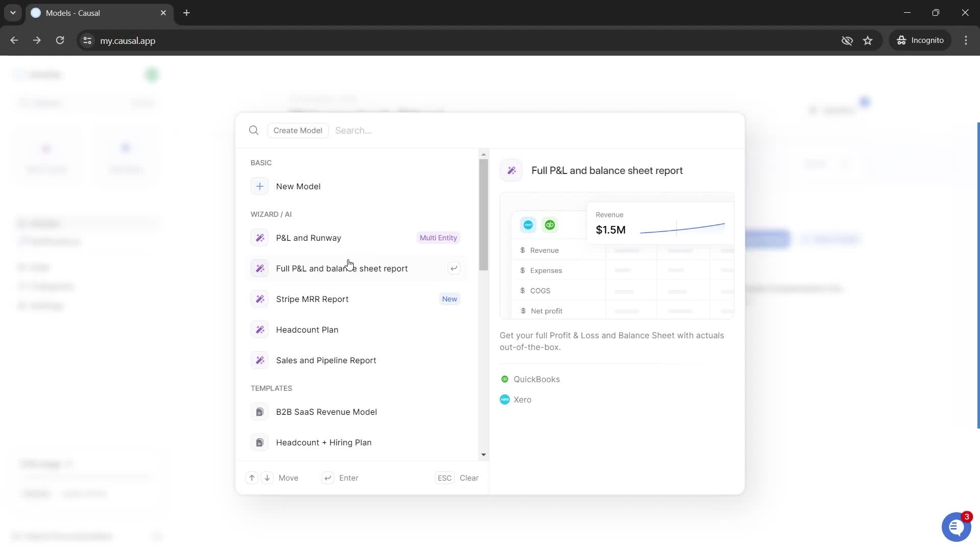Click the wizard/AI icon for Stripe MRR Report
The width and height of the screenshot is (980, 551).
coord(260,298)
